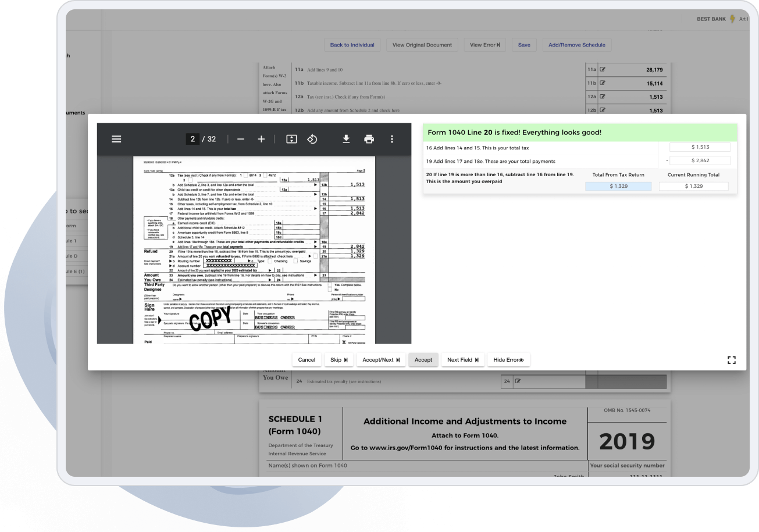Viewport: 759px width, 532px height.
Task: Click the 28,179 value in line 11a
Action: tap(654, 70)
